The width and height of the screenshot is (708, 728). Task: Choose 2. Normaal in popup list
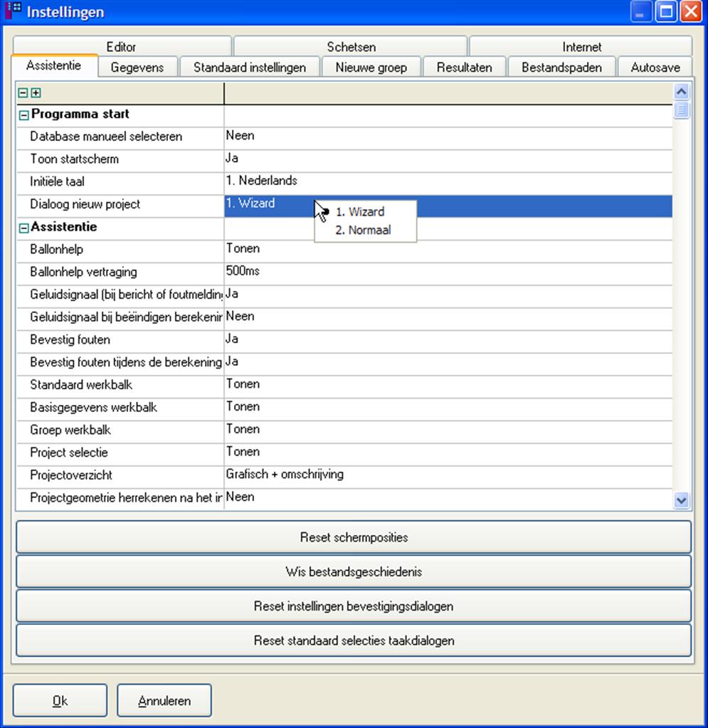pyautogui.click(x=363, y=230)
